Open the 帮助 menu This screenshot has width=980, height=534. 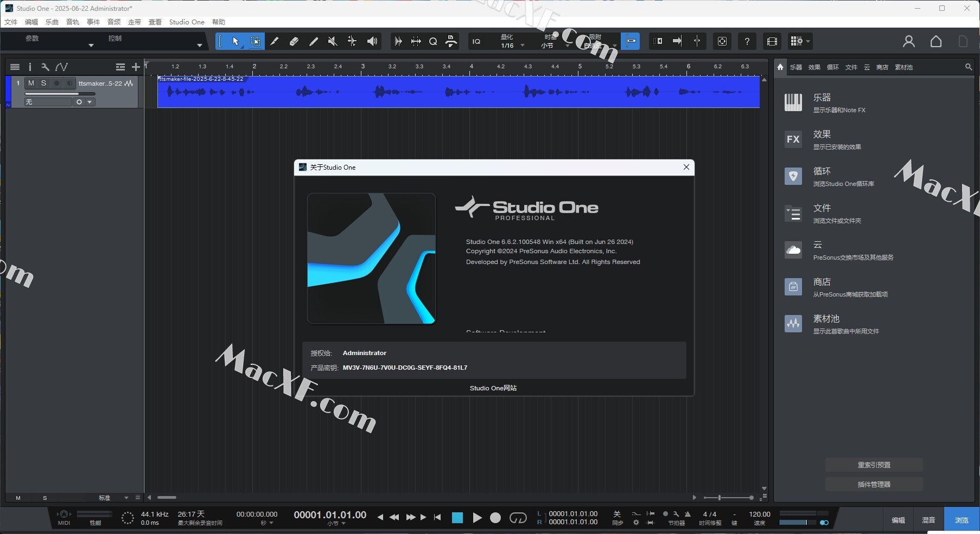(219, 22)
